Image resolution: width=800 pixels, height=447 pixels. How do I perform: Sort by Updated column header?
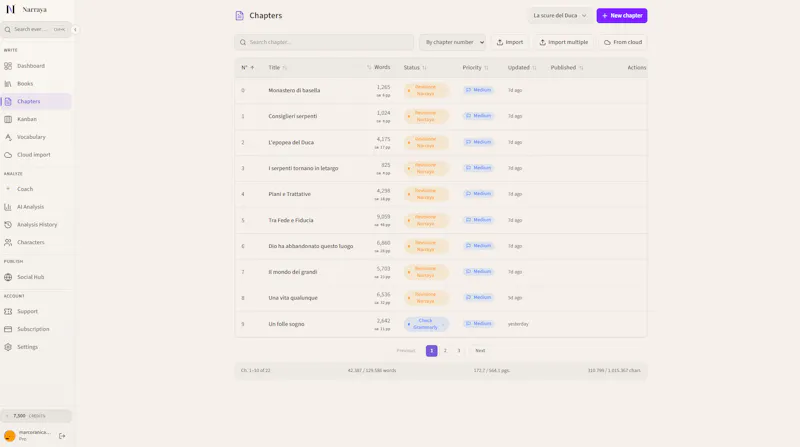pyautogui.click(x=521, y=67)
